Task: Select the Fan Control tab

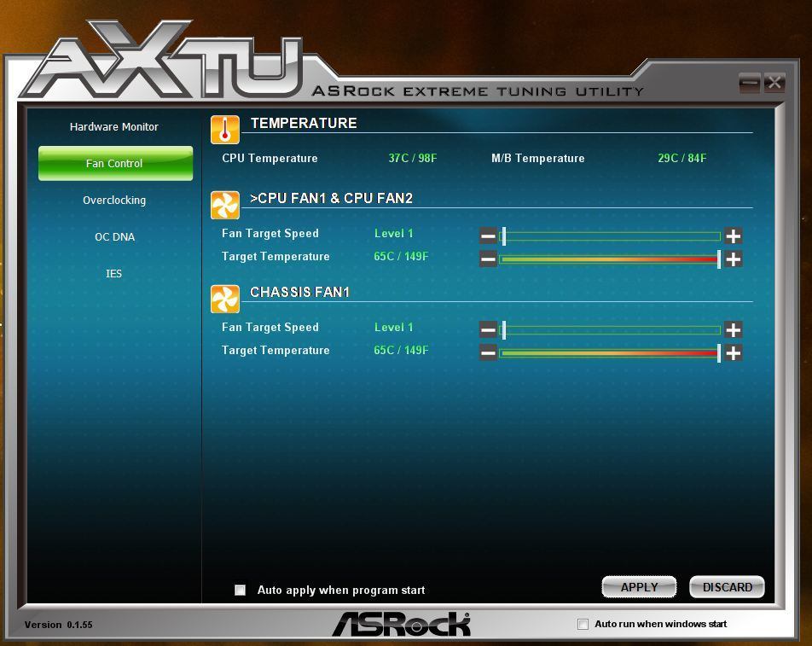Action: (115, 163)
